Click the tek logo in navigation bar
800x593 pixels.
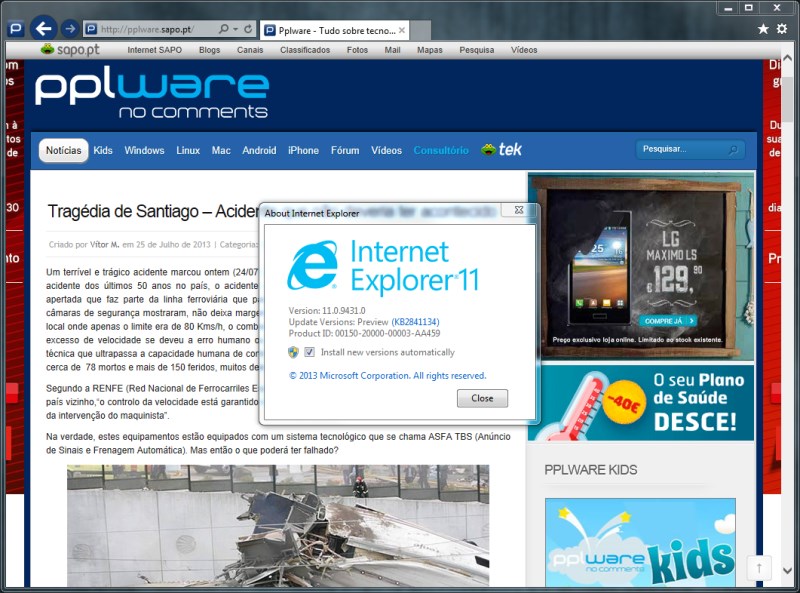(501, 150)
